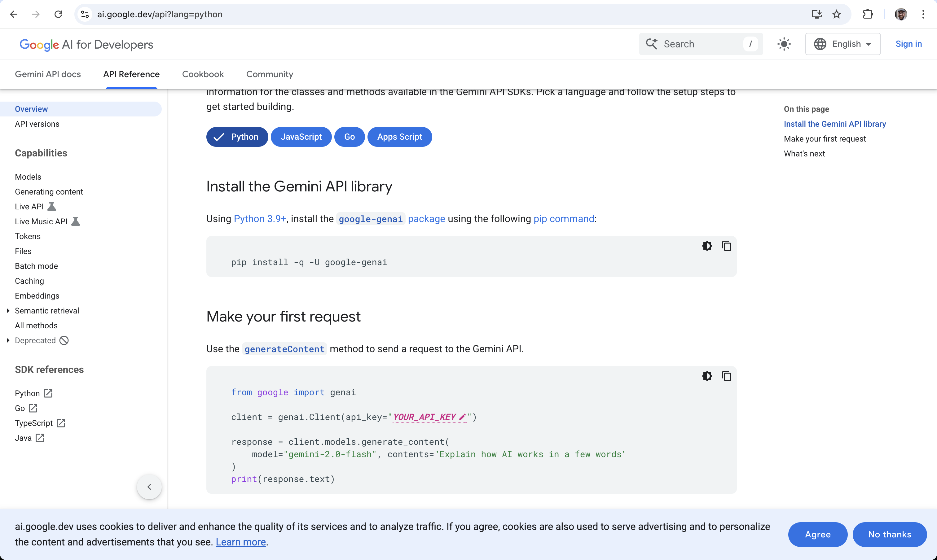
Task: Open the English language dropdown
Action: point(842,44)
